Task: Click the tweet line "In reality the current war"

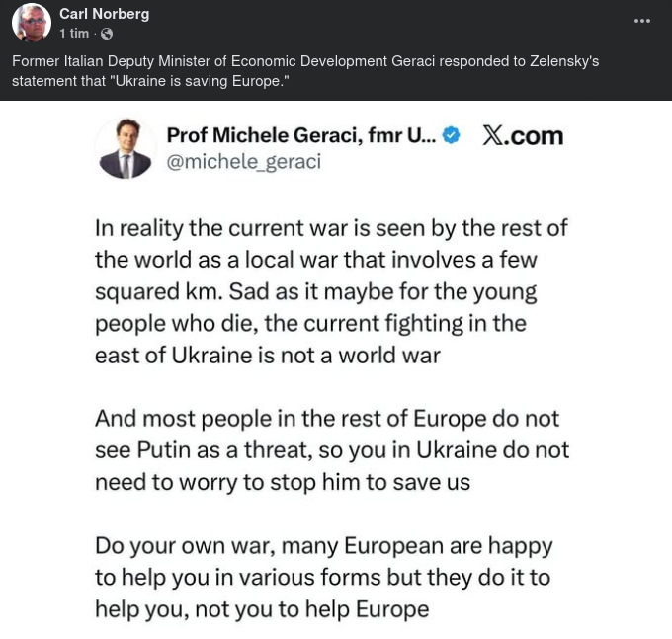Action: (x=331, y=228)
